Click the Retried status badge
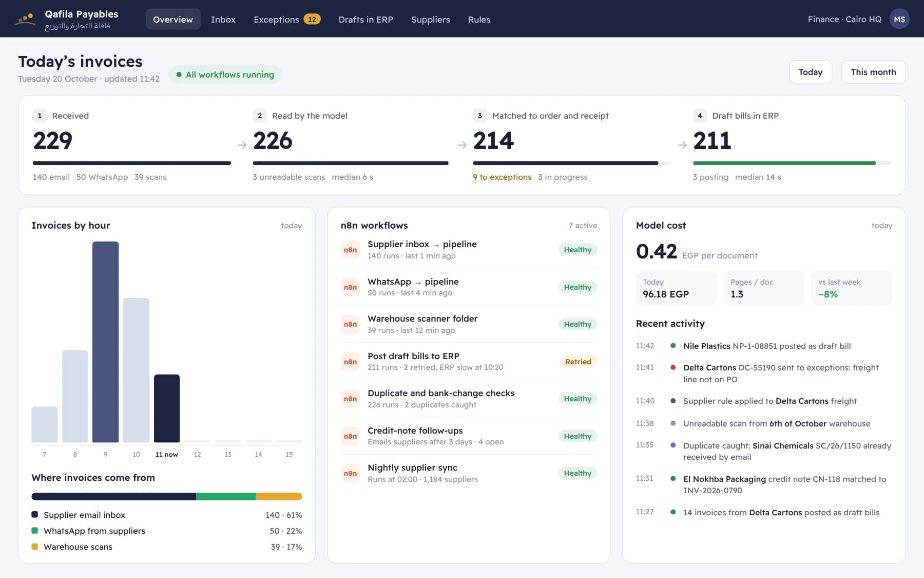This screenshot has width=924, height=578. pos(578,362)
